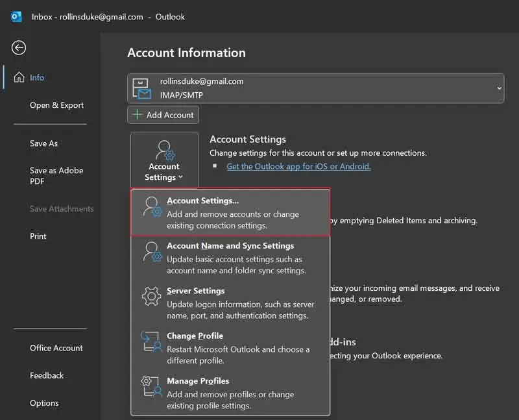Screen dimensions: 519x420
Task: Expand the email account selector dropdown arrow
Action: click(499, 88)
